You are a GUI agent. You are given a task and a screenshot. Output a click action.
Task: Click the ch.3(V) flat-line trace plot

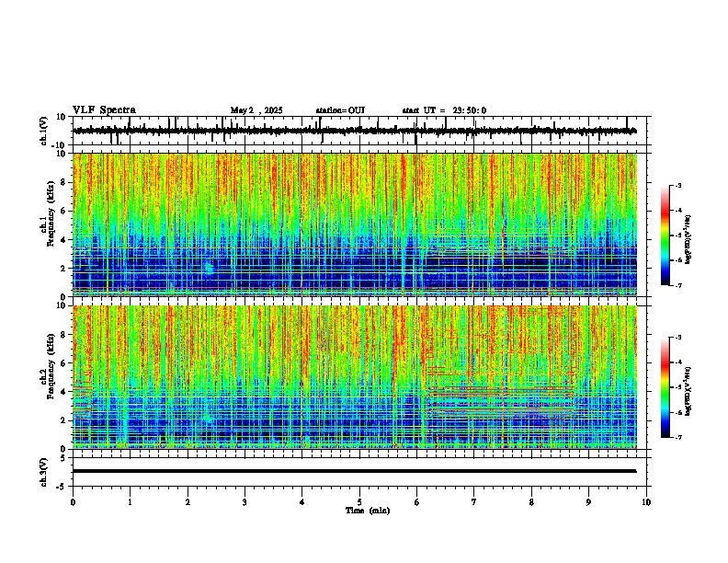[361, 472]
